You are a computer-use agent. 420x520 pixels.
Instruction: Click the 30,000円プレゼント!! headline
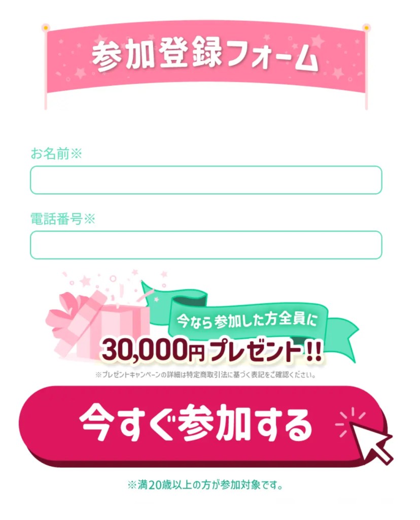212,350
